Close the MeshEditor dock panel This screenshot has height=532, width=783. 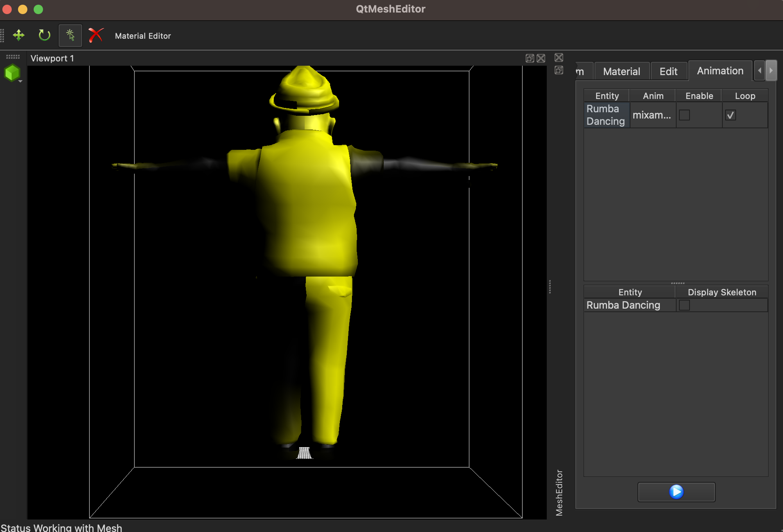point(559,58)
